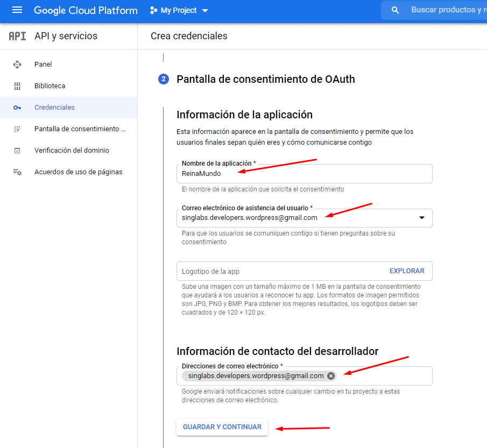Click the Logotipo de la app field
487x448 pixels.
305,271
